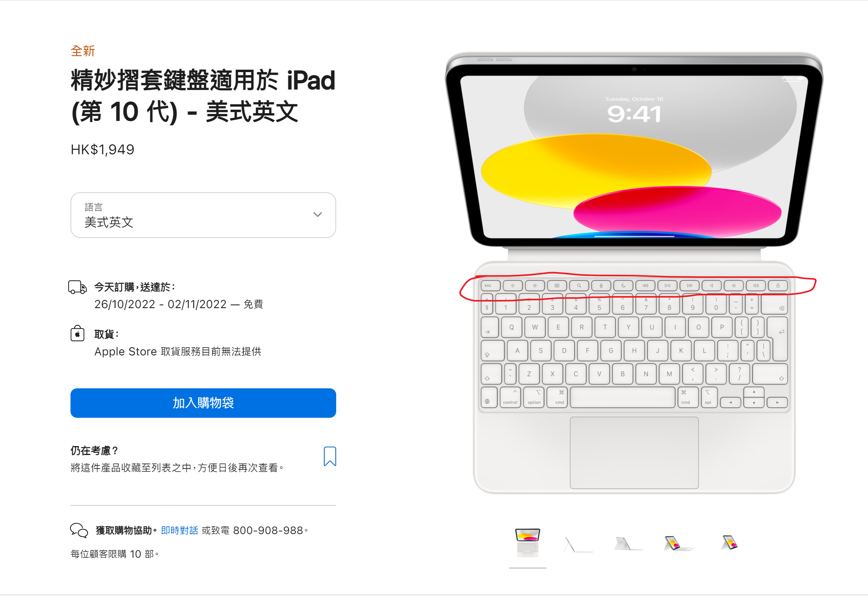Screen dimensions: 868x598
Task: Click the 加入購物袋 add to bag button
Action: [x=203, y=403]
